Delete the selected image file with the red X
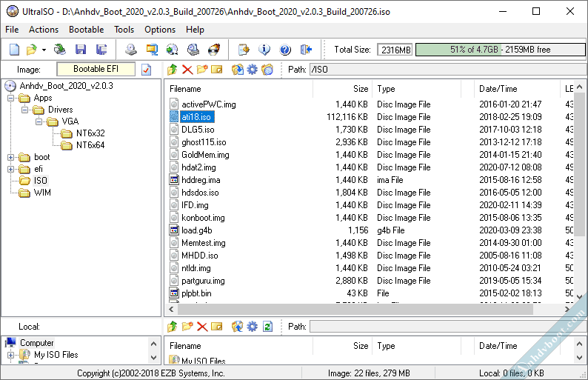This screenshot has height=380, width=588. click(x=187, y=70)
